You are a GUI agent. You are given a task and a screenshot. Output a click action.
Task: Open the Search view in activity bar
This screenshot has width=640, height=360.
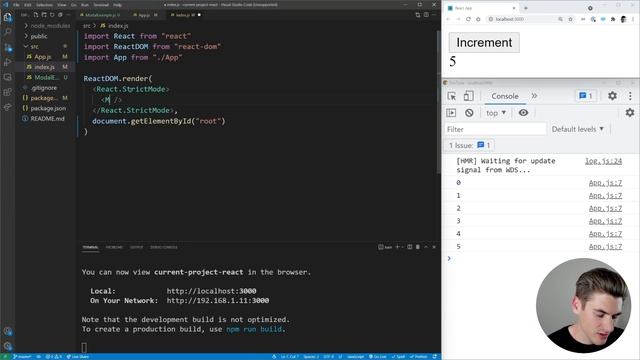click(x=7, y=32)
